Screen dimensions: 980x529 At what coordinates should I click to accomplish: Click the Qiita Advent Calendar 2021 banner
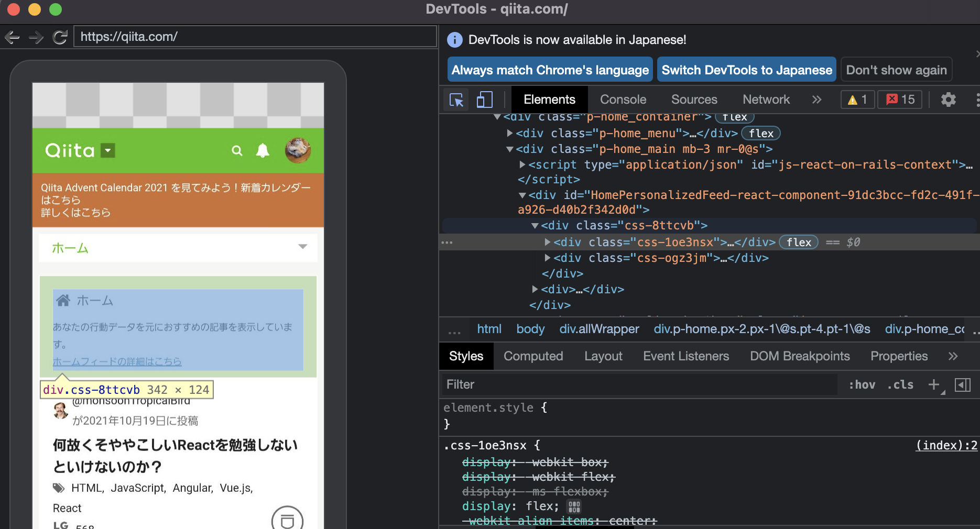[x=178, y=200]
